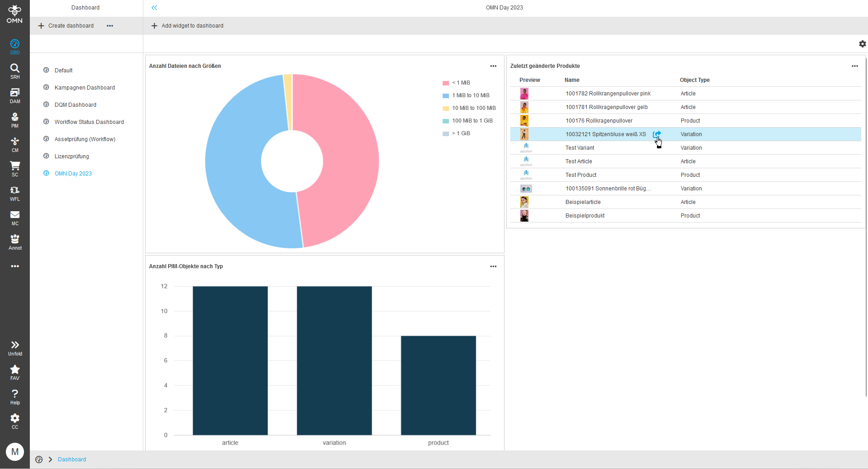This screenshot has height=469, width=868.
Task: Open options menu of Zuletzt geänderte Produkte
Action: coord(855,66)
